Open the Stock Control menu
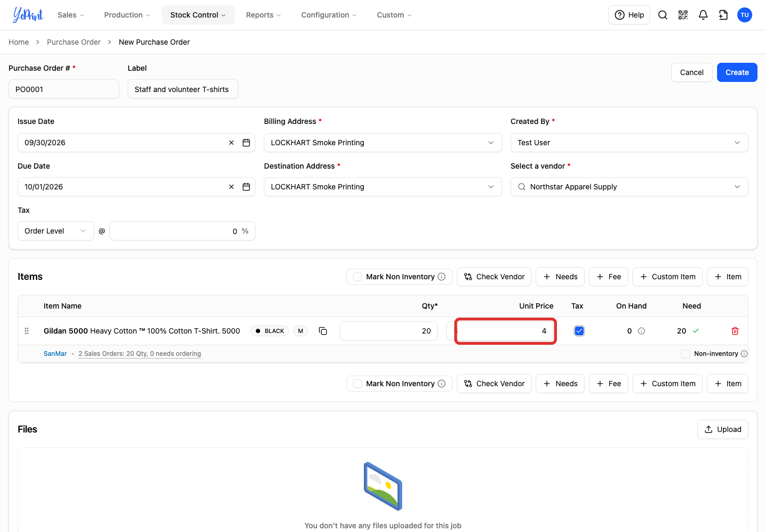This screenshot has width=766, height=532. click(198, 15)
